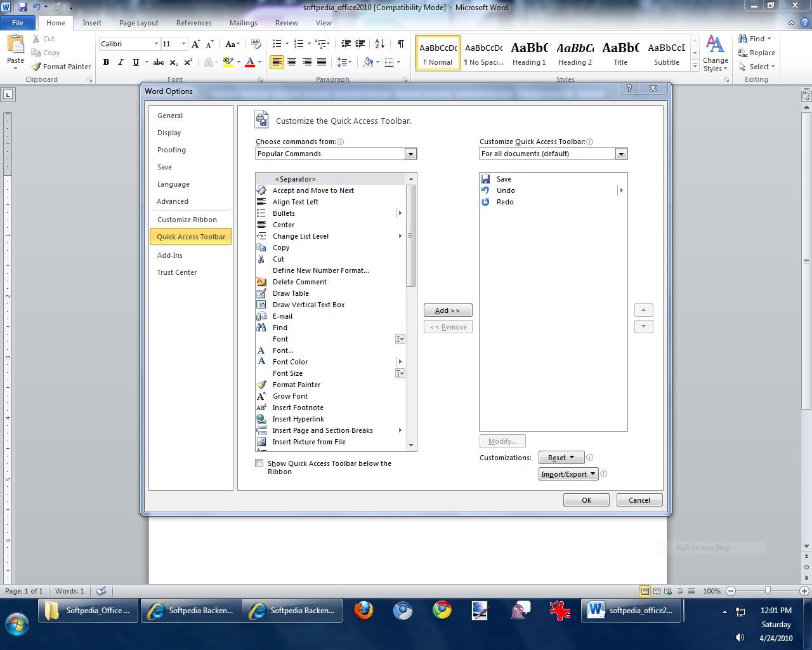The width and height of the screenshot is (812, 650).
Task: Click the Word Options help question mark
Action: (629, 88)
